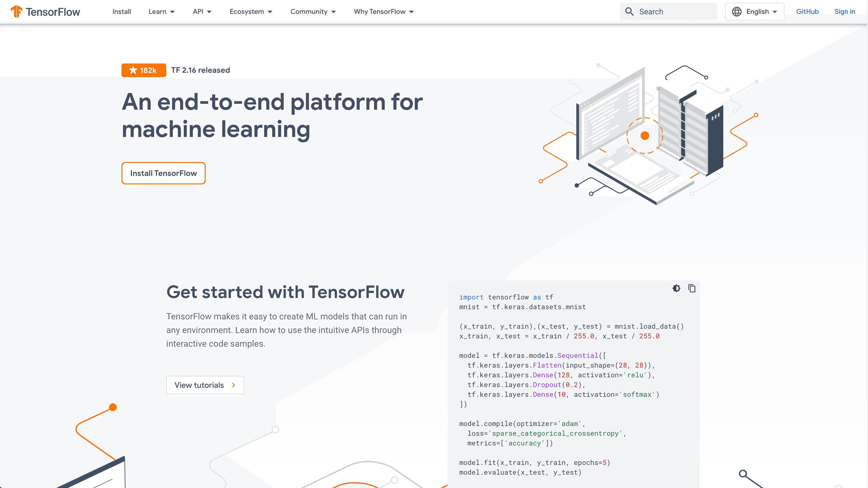Click the 182k GitHub stars badge

click(x=144, y=70)
